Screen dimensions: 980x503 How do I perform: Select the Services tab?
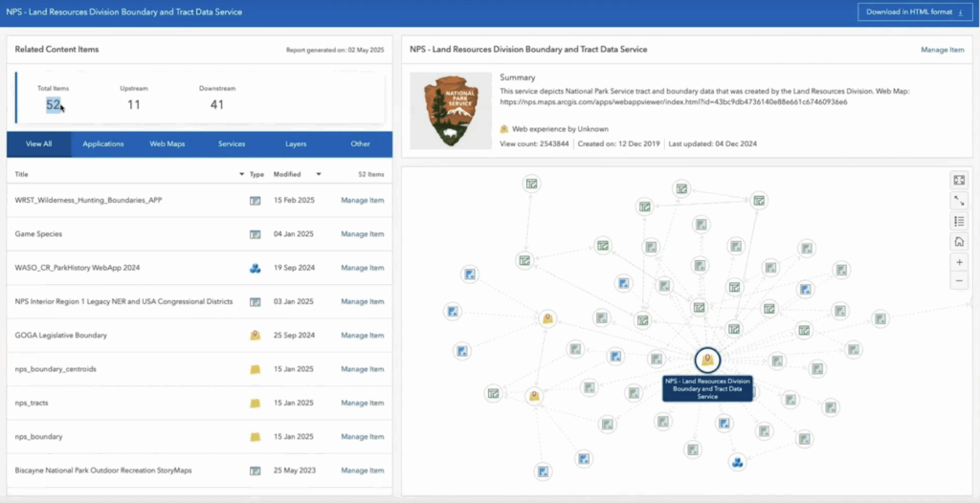(232, 143)
